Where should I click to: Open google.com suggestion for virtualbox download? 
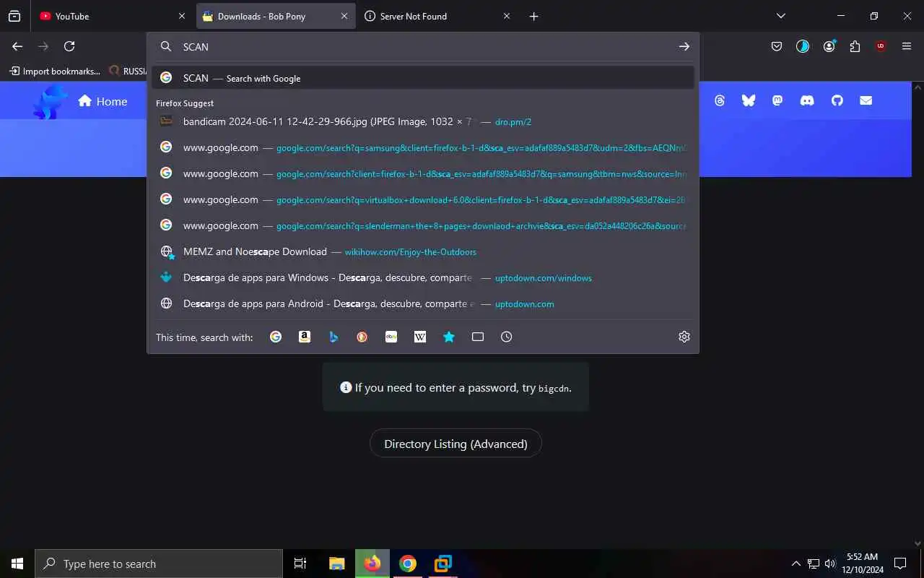(x=423, y=199)
